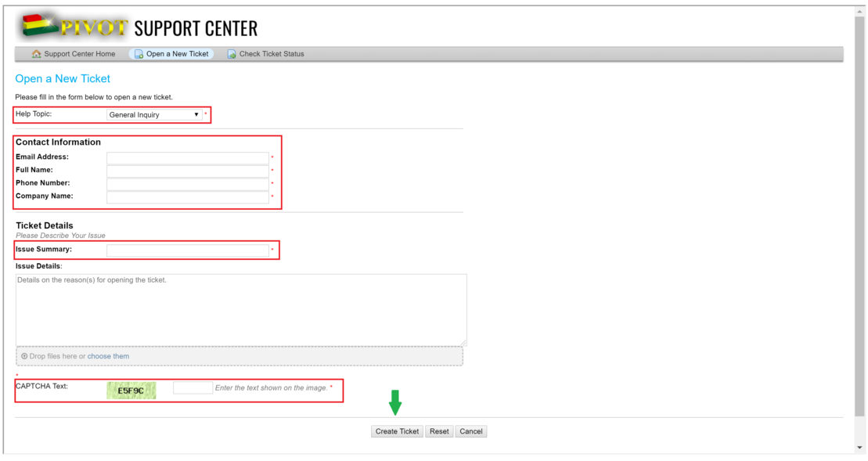This screenshot has height=461, width=868.
Task: Click the Cancel button
Action: point(471,432)
